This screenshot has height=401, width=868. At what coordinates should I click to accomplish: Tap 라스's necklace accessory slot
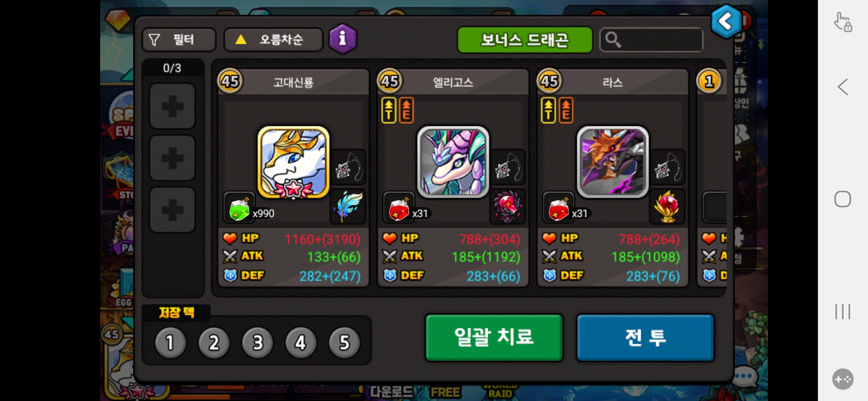pos(668,167)
